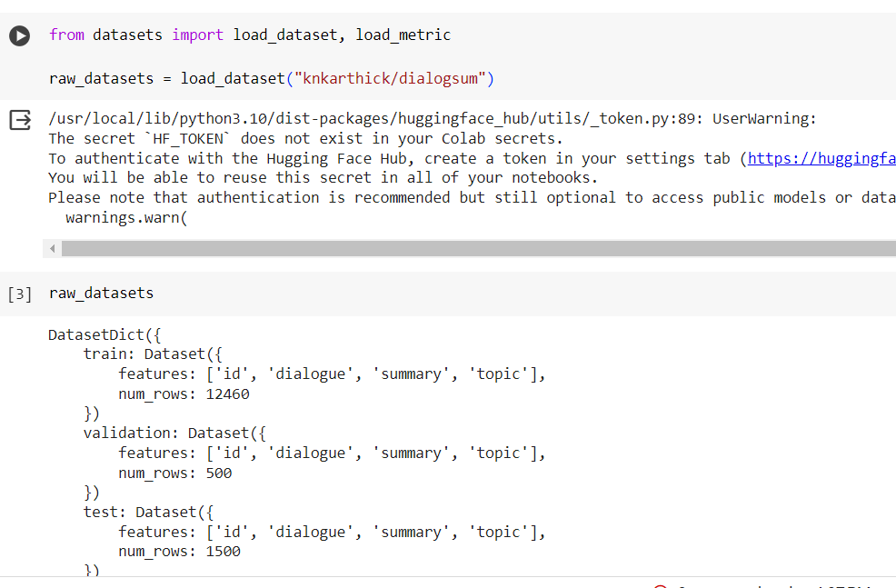Screen dimensions: 896x588
Task: Click the warnings.warn( output line
Action: pos(126,217)
